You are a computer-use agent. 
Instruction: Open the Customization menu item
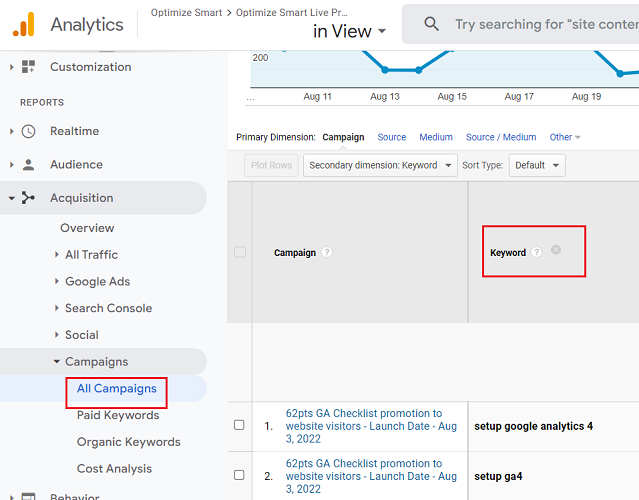click(x=90, y=67)
